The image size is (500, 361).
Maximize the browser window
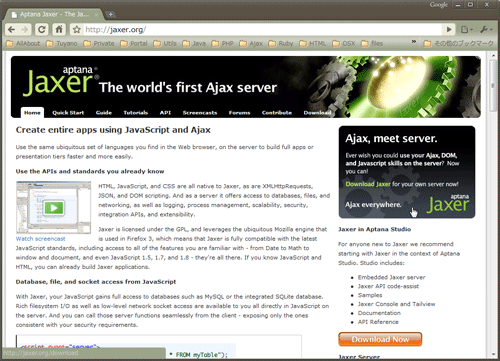tap(470, 5)
